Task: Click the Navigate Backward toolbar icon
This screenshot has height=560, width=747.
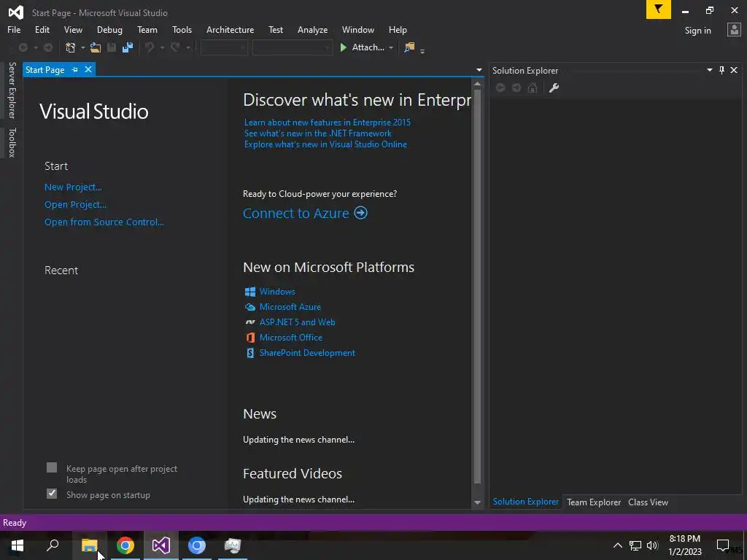Action: coord(23,47)
